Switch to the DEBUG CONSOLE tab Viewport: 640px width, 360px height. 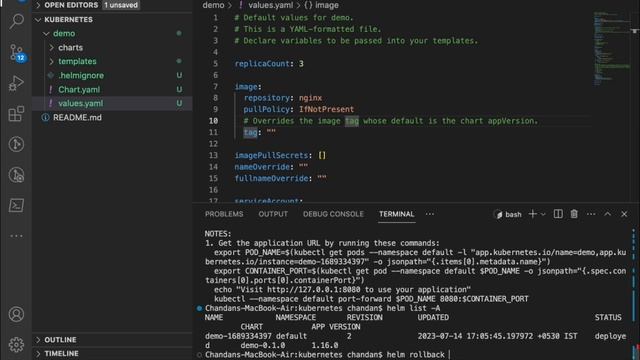click(x=333, y=214)
